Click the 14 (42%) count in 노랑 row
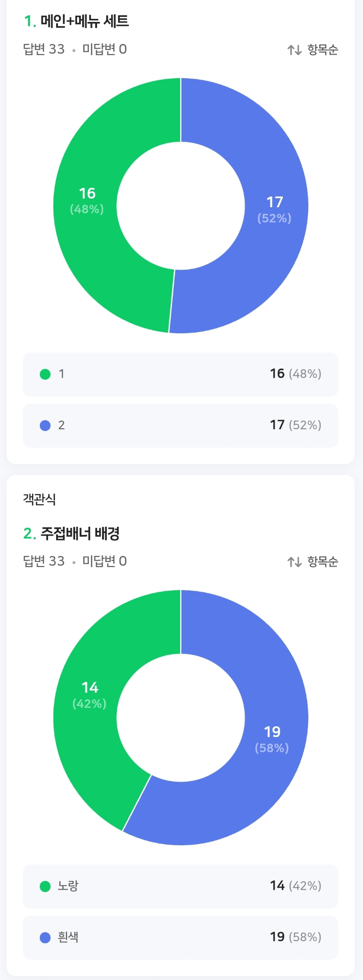This screenshot has height=980, width=363. pyautogui.click(x=296, y=886)
